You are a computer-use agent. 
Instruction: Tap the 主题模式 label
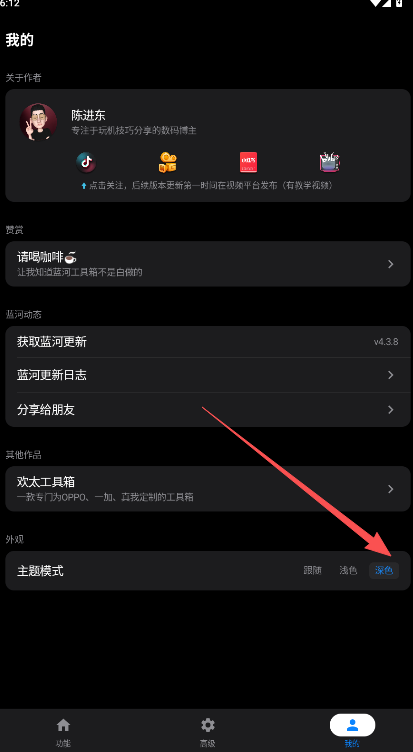tap(40, 571)
